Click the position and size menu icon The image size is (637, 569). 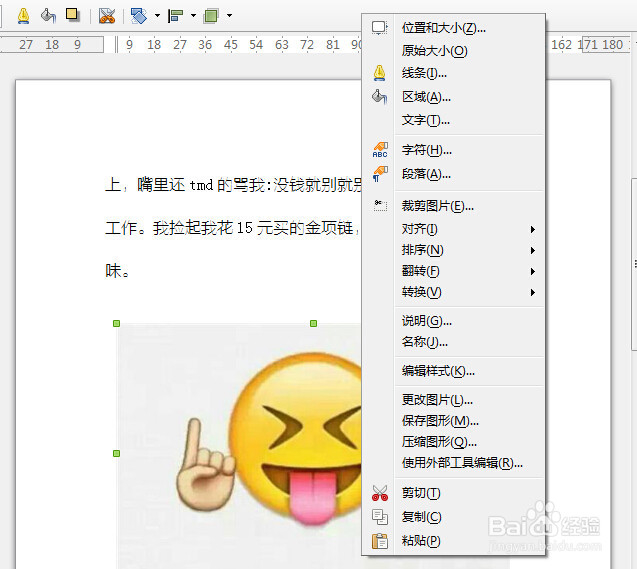point(379,28)
